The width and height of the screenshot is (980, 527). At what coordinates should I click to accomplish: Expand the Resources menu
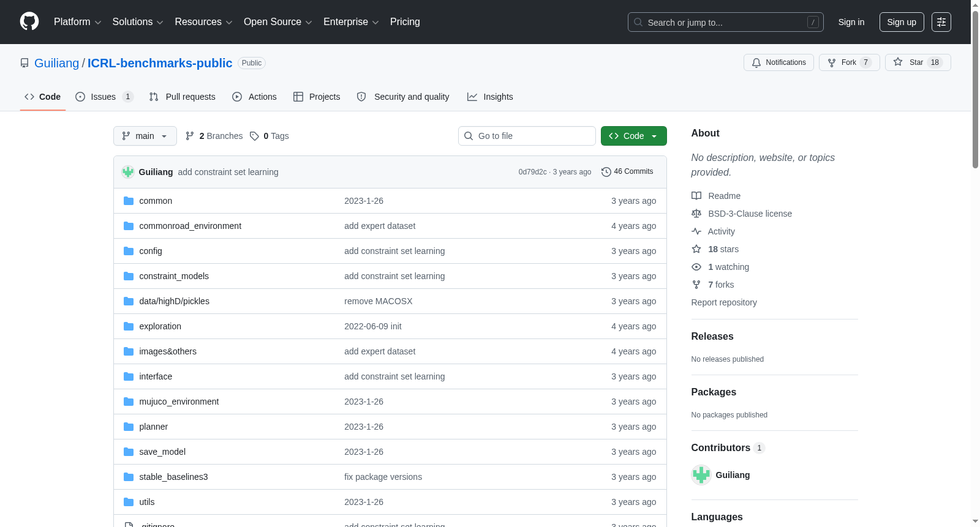(x=203, y=22)
